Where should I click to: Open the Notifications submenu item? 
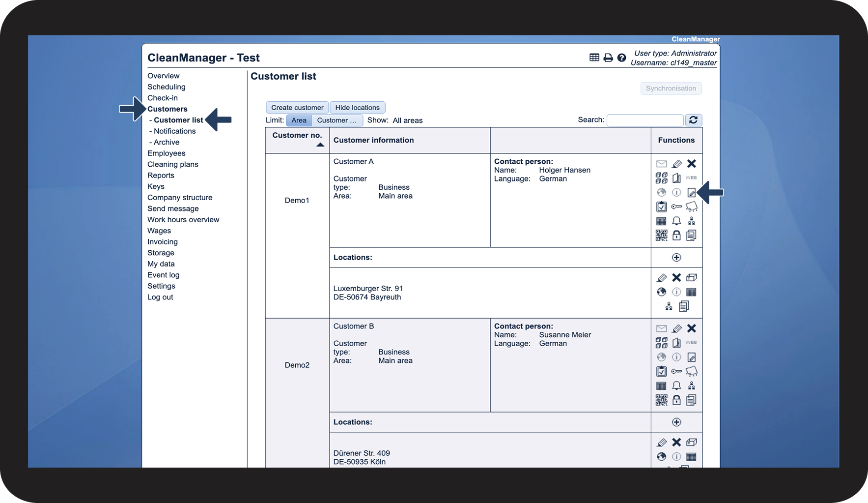tap(175, 131)
